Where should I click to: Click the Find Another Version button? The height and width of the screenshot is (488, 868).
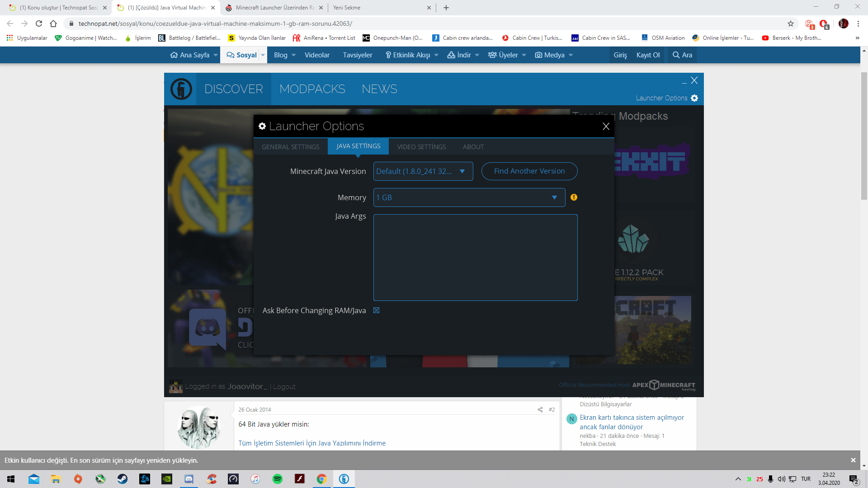[529, 171]
